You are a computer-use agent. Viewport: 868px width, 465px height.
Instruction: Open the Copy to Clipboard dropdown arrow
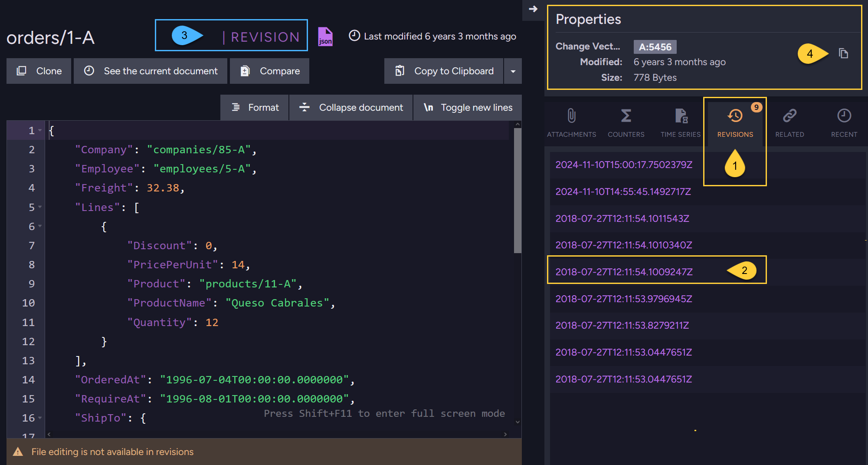click(x=513, y=71)
